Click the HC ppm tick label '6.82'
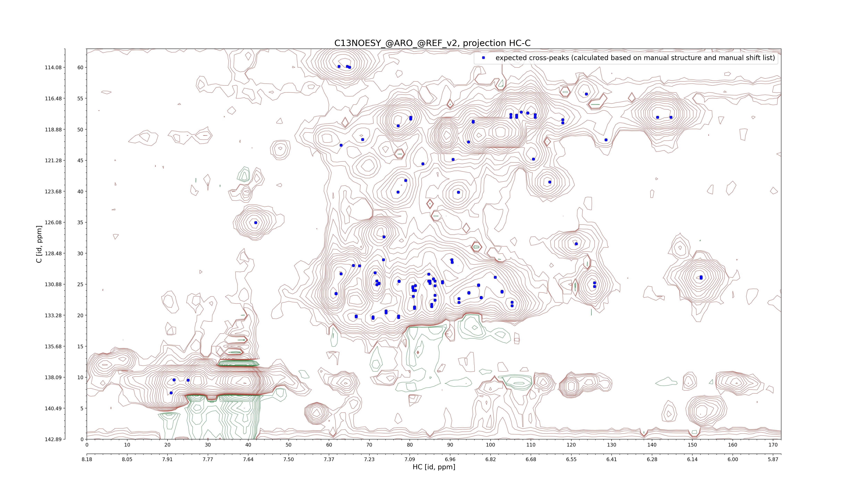Screen dimensions: 868x488 point(491,459)
